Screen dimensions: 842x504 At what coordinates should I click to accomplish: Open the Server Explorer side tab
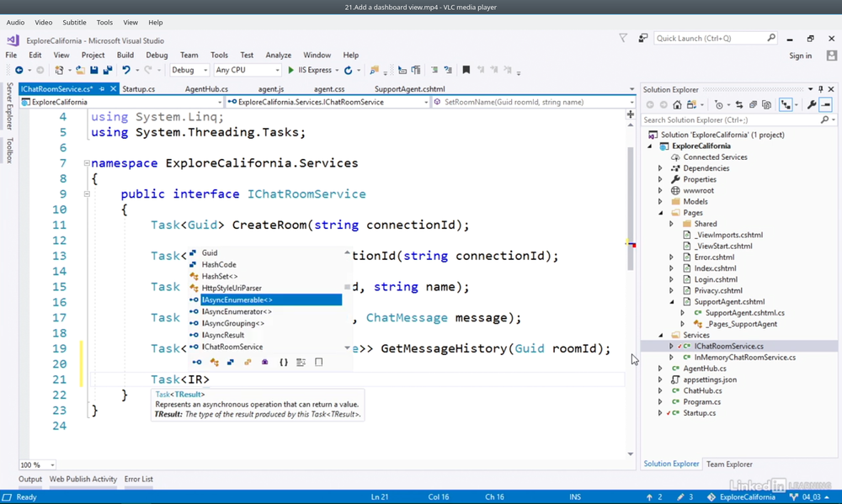pos(9,106)
